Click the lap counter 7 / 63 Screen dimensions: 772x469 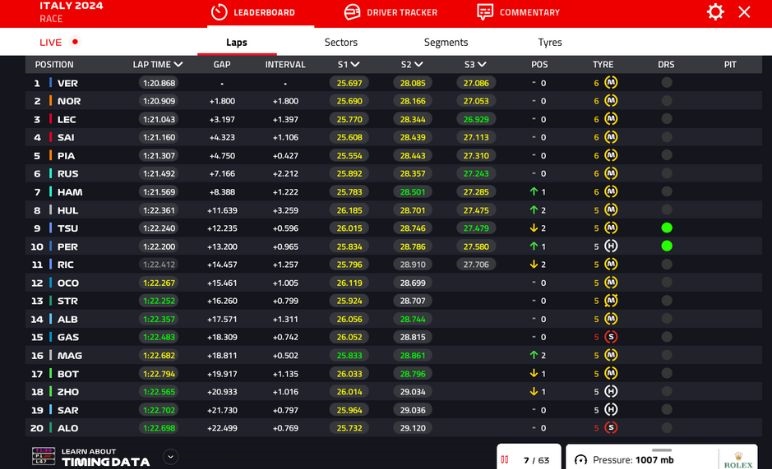pyautogui.click(x=538, y=460)
